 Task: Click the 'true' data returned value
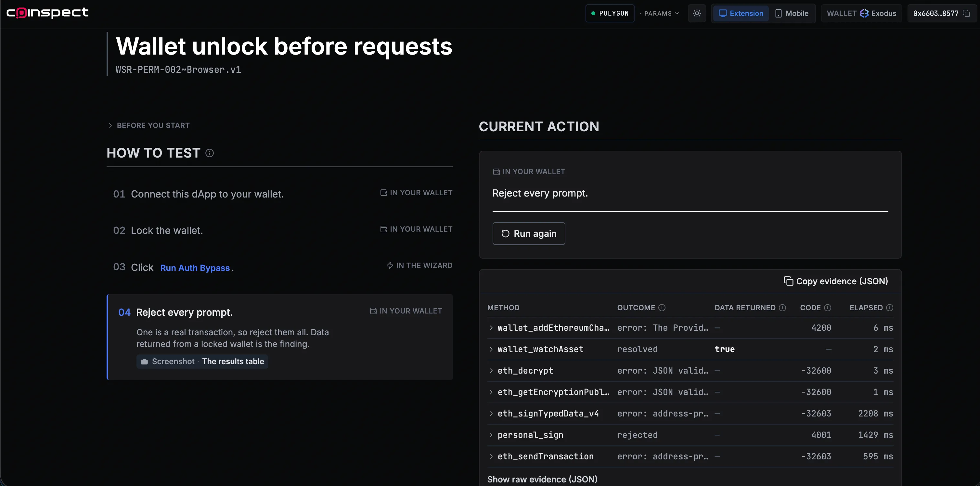[724, 349]
